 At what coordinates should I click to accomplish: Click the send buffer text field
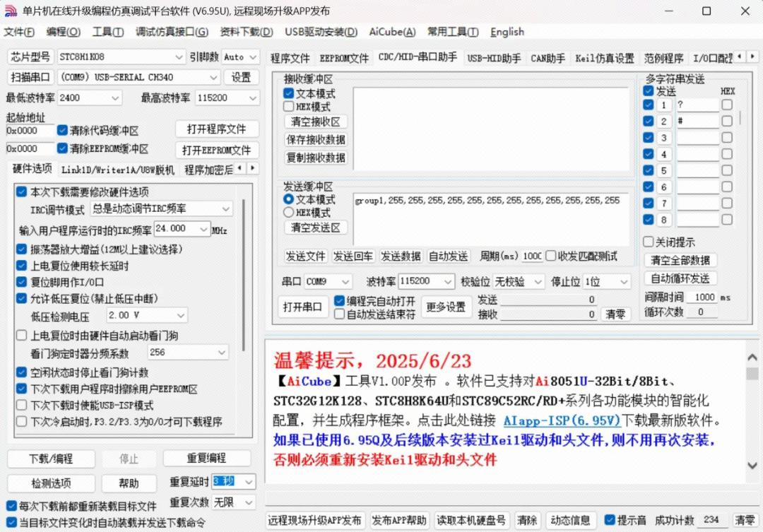point(492,220)
